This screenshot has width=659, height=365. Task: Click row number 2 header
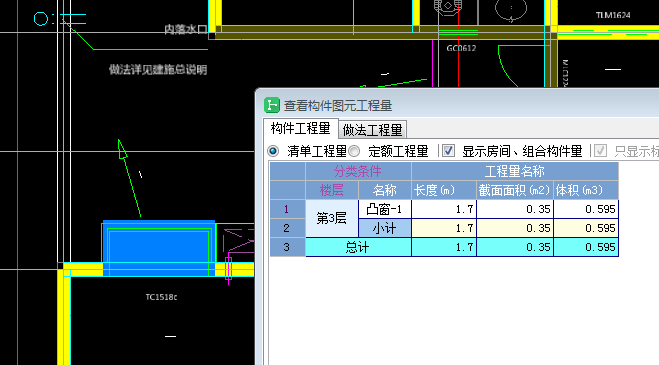(x=287, y=228)
